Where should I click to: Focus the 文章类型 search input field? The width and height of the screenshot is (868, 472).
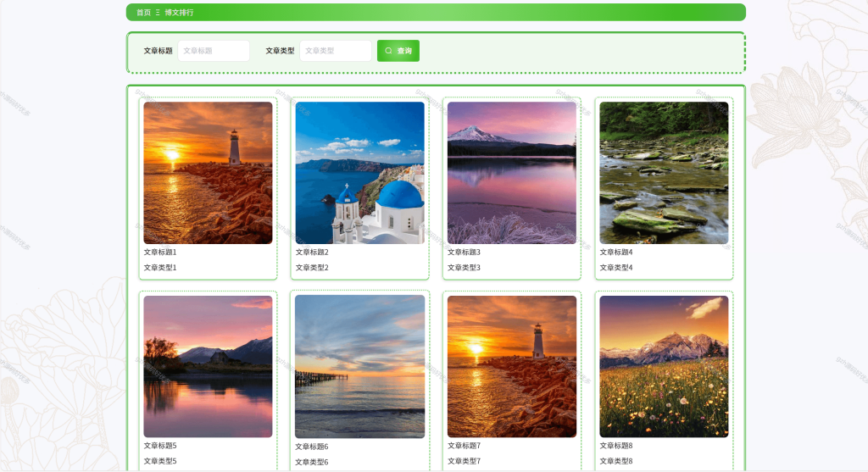336,51
